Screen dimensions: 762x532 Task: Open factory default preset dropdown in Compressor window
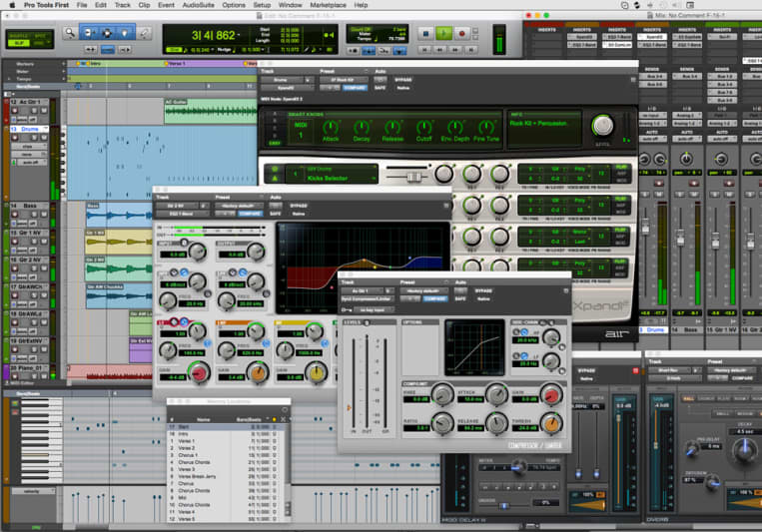tap(423, 290)
